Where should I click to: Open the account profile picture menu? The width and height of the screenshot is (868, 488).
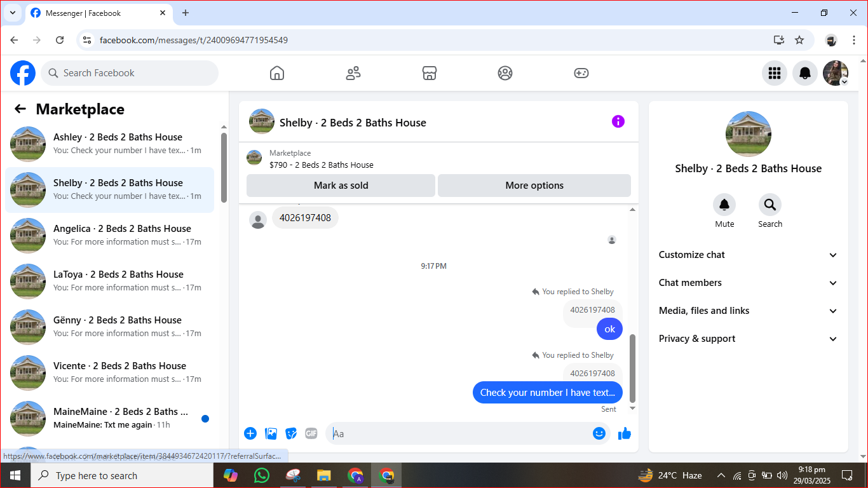pyautogui.click(x=836, y=73)
